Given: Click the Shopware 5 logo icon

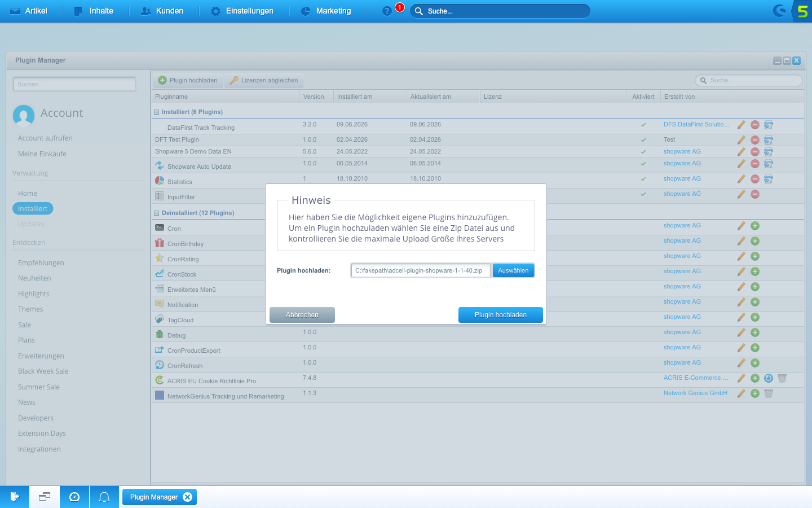Looking at the screenshot, I should pos(802,11).
